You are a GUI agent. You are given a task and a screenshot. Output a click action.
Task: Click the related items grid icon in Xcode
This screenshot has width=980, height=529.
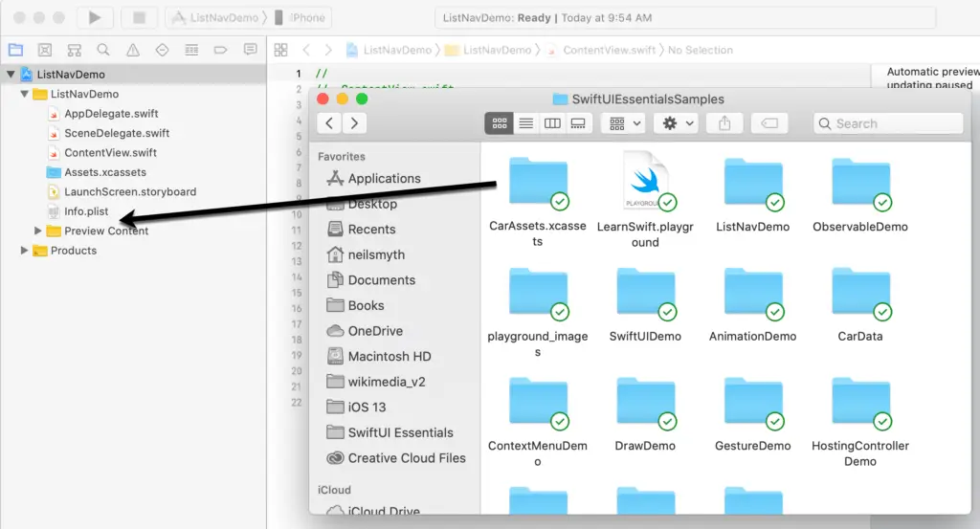pyautogui.click(x=281, y=50)
